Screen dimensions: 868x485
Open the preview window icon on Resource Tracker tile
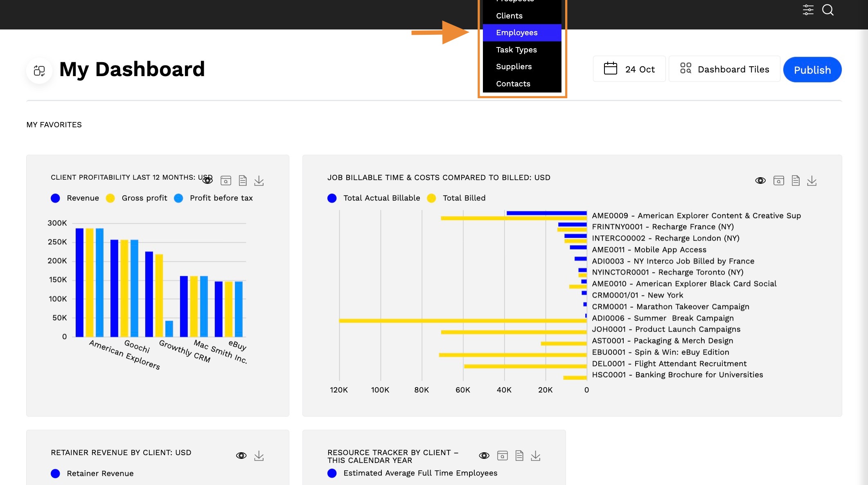tap(503, 456)
